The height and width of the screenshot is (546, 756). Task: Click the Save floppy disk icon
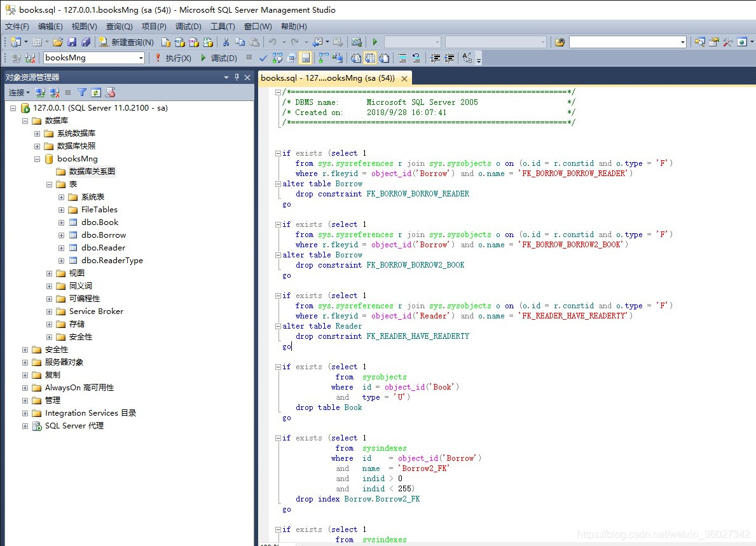click(x=72, y=43)
